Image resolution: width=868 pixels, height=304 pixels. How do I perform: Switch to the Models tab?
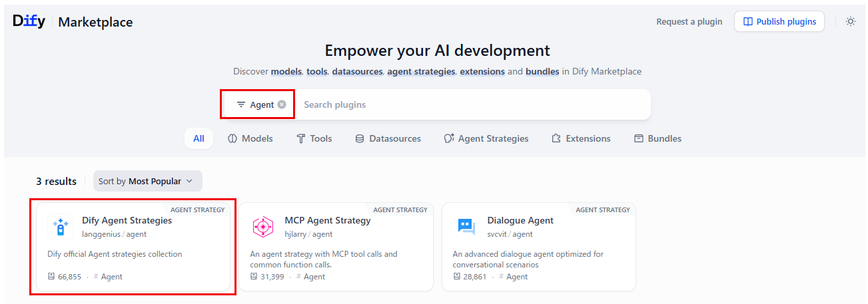(250, 138)
